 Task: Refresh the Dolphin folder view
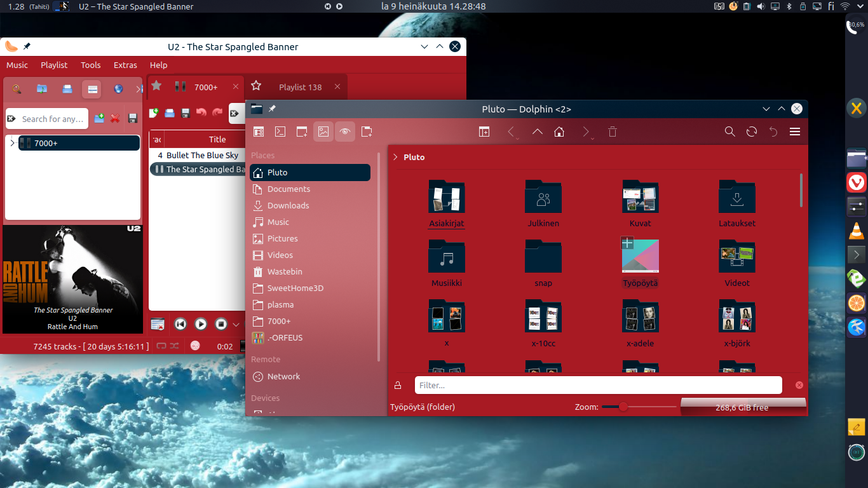pos(752,132)
